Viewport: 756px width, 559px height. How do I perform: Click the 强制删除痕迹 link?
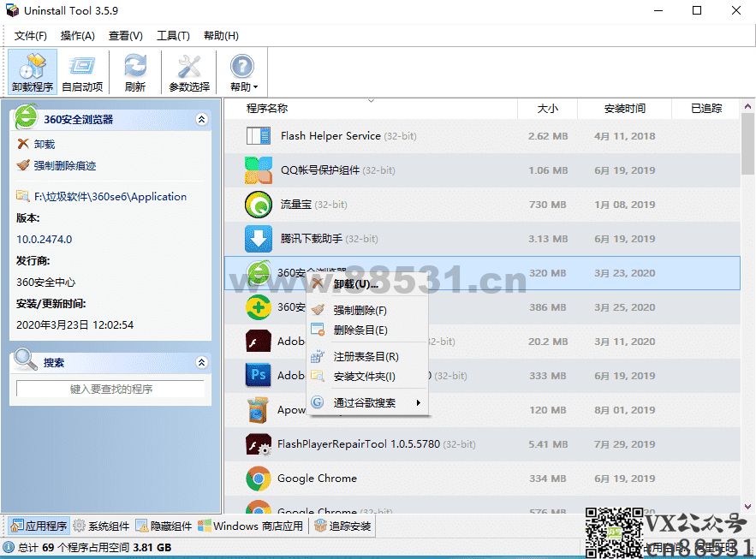[x=65, y=165]
